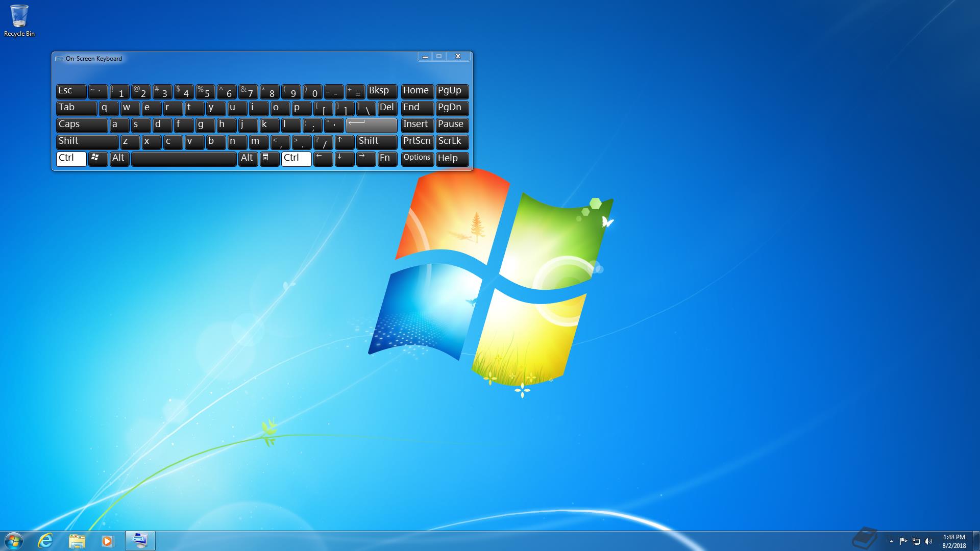Click the Windows taskbar Start button
The width and height of the screenshot is (980, 551).
pos(12,541)
